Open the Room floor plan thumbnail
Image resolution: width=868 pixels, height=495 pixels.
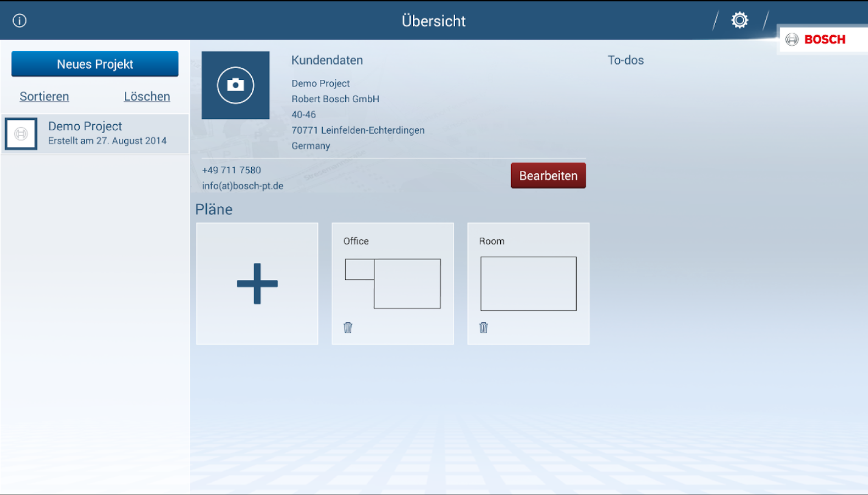coord(528,283)
